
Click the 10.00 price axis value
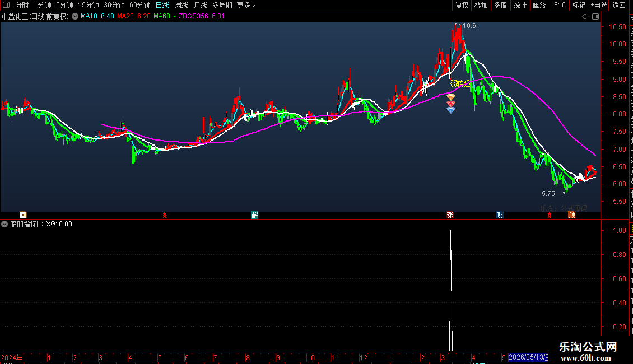617,44
